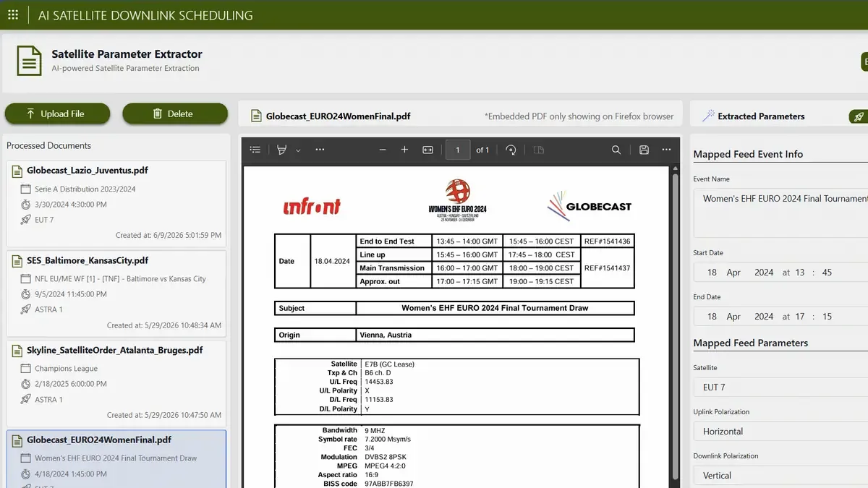Click 'Vienna, Austria' in the PDF
868x488 pixels.
pos(386,335)
